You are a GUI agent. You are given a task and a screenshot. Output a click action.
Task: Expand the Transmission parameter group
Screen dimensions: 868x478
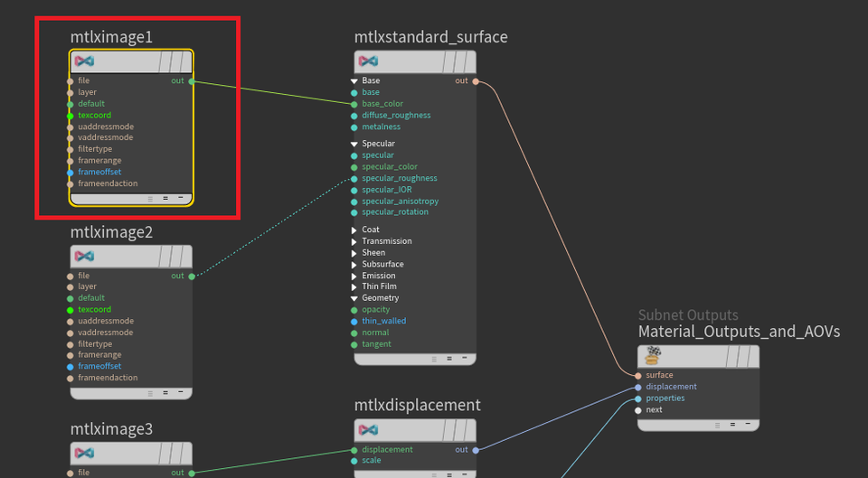pyautogui.click(x=354, y=241)
